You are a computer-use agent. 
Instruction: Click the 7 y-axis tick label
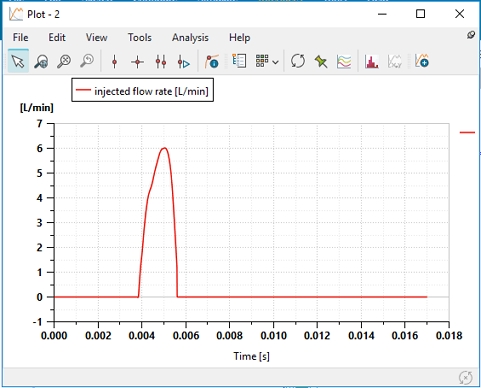[x=40, y=124]
